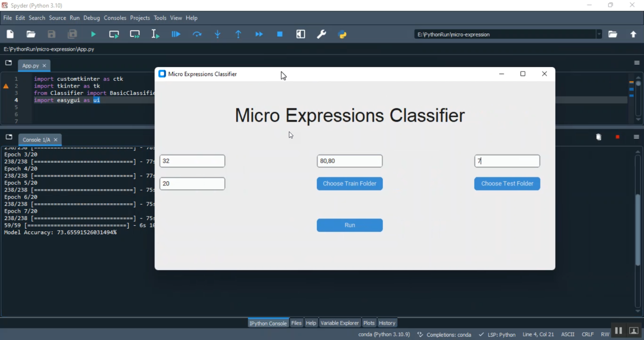The height and width of the screenshot is (340, 644).
Task: Open Spyder preferences with the wrench icon
Action: (x=322, y=34)
